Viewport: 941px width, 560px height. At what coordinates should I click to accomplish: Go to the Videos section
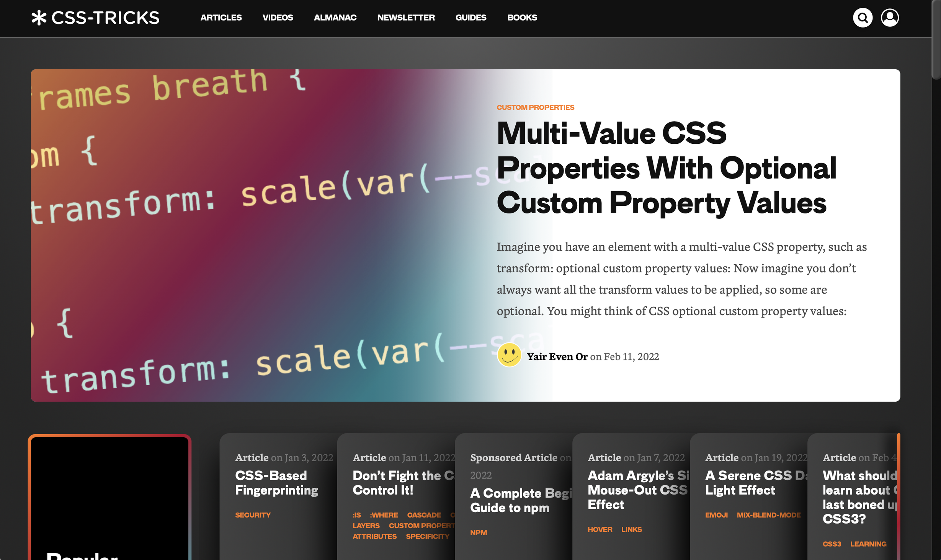[278, 18]
